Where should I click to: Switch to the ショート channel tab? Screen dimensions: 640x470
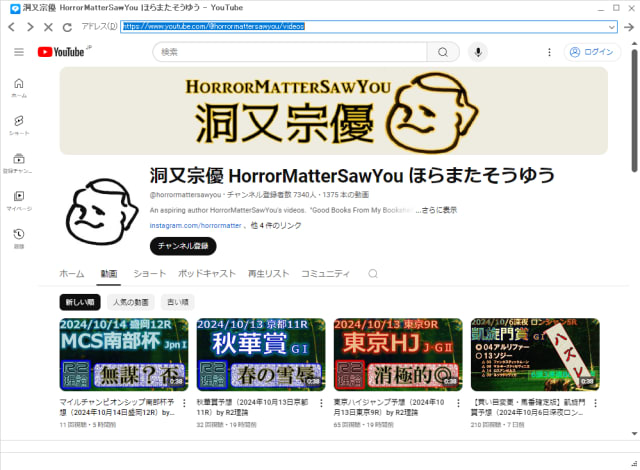pos(150,273)
